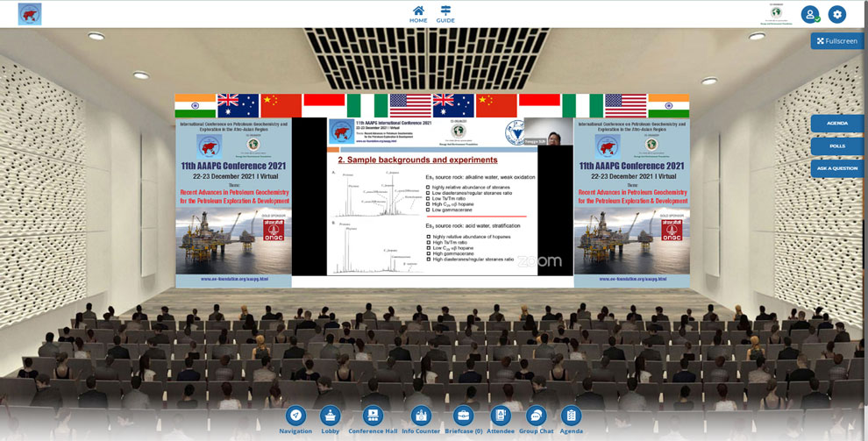This screenshot has width=868, height=441.
Task: Open Agenda from bottom bar
Action: pos(572,420)
